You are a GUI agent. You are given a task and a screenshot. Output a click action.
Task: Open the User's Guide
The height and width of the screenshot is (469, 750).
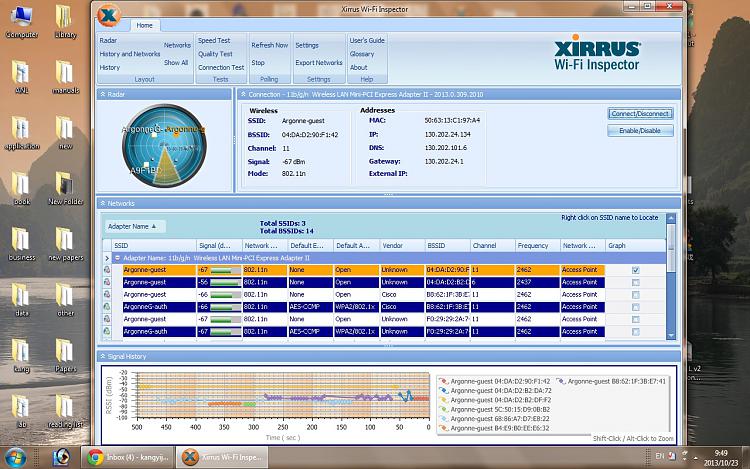[367, 41]
